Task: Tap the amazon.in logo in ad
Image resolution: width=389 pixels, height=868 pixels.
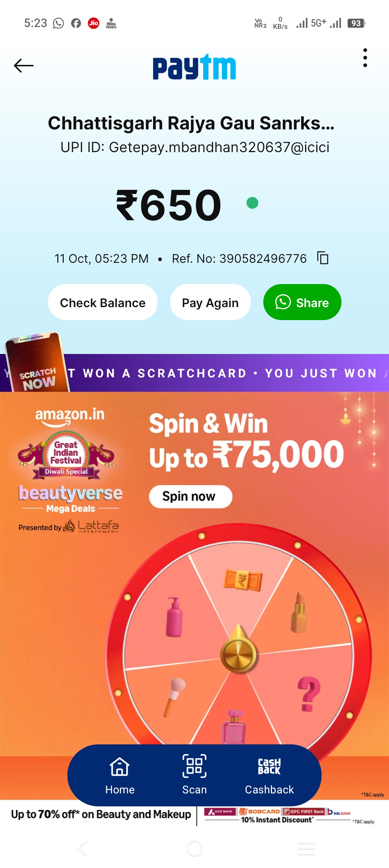Action: 70,416
